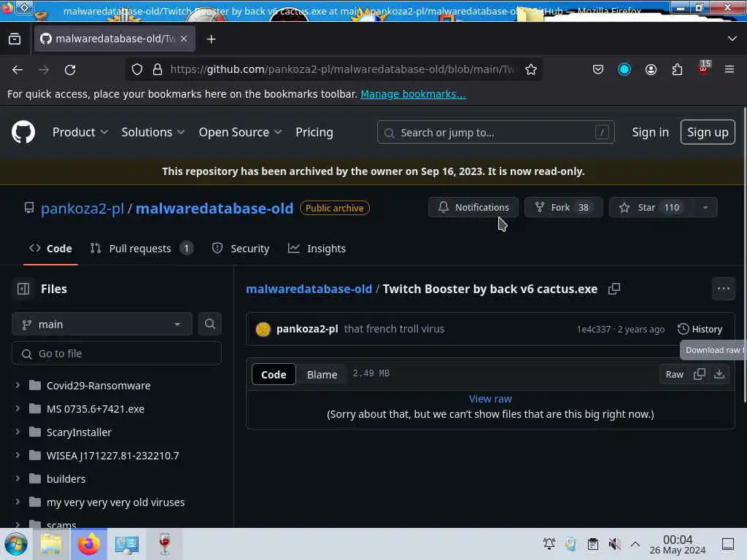Viewport: 747px width, 560px height.
Task: Open the dropdown arrow next to Star
Action: click(x=705, y=208)
